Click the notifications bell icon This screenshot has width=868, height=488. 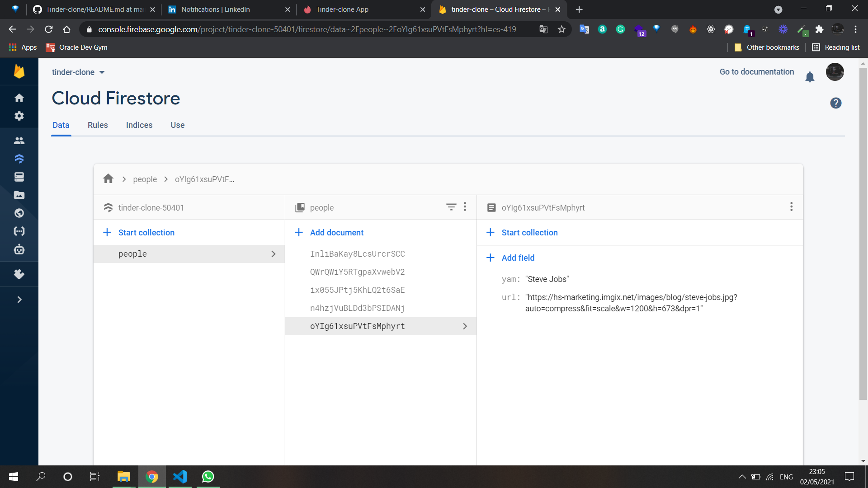click(810, 77)
